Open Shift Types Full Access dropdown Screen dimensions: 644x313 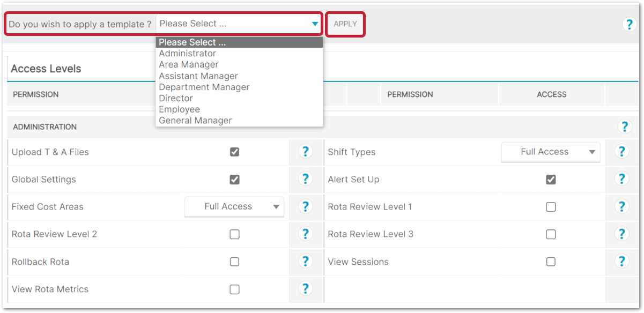551,152
